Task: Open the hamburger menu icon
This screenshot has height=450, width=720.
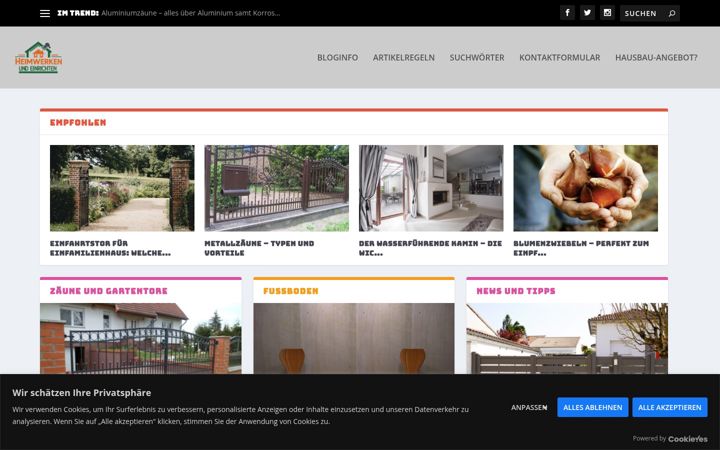Action: pyautogui.click(x=45, y=13)
